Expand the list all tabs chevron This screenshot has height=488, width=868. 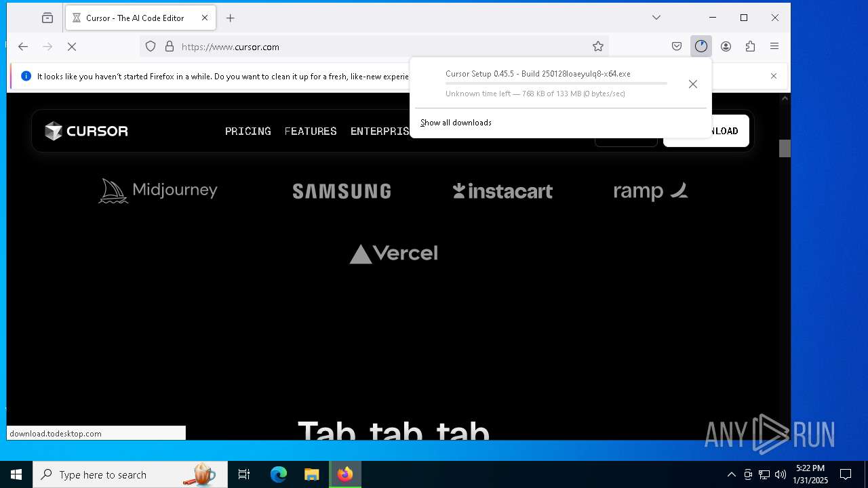click(x=656, y=18)
